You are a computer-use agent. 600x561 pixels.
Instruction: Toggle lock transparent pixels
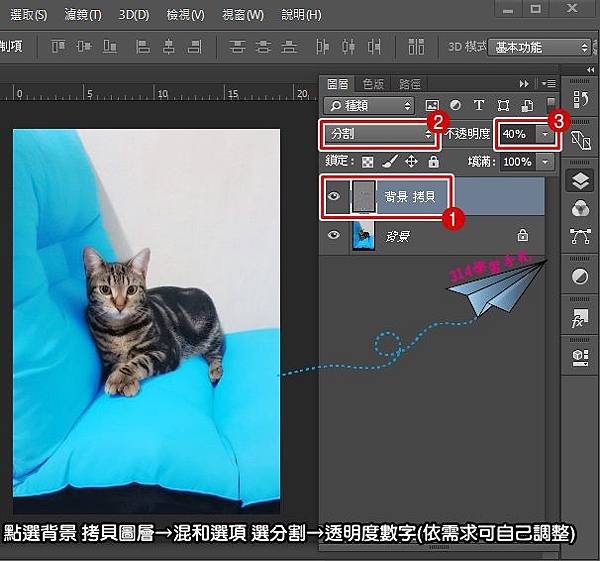367,162
